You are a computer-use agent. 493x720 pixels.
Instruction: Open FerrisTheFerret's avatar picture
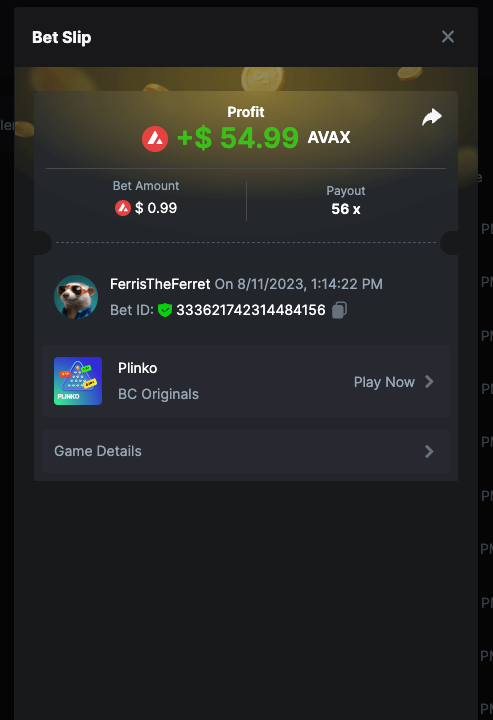tap(76, 297)
